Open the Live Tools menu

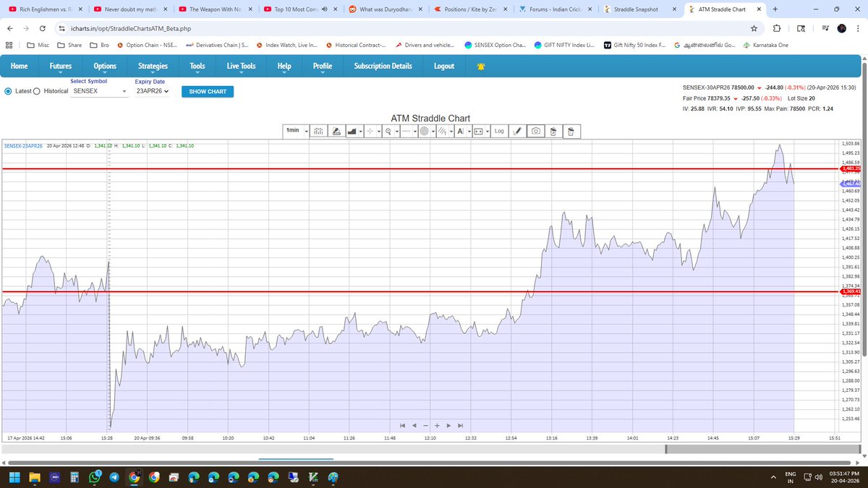241,66
